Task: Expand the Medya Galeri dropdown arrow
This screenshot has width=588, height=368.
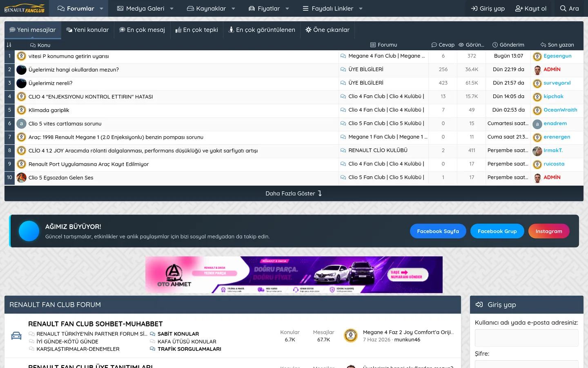Action: click(x=172, y=9)
